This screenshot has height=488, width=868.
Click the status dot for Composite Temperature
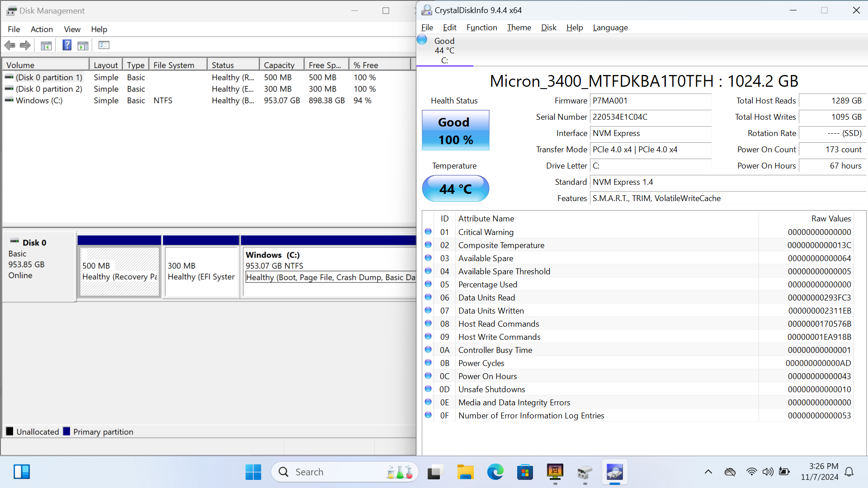[428, 245]
